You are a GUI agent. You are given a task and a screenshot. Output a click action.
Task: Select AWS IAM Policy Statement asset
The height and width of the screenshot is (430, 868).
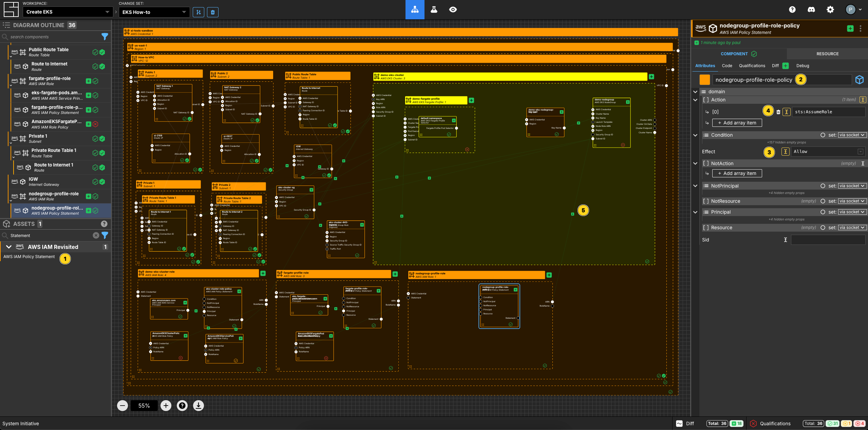(x=29, y=257)
